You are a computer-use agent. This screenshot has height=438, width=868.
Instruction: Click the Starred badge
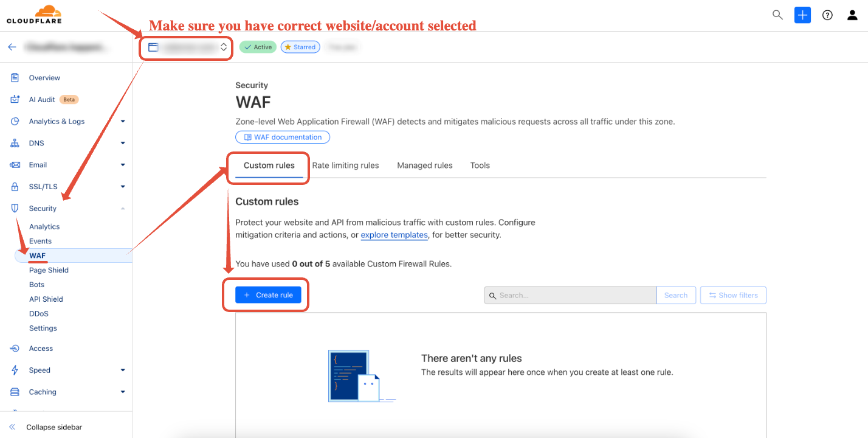pyautogui.click(x=300, y=47)
